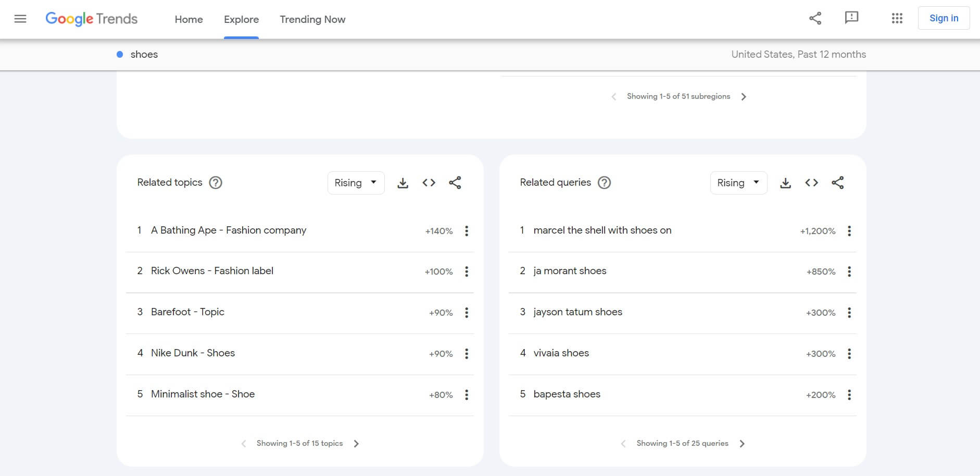Open jayson tatum shoes query
This screenshot has height=476, width=980.
click(577, 312)
